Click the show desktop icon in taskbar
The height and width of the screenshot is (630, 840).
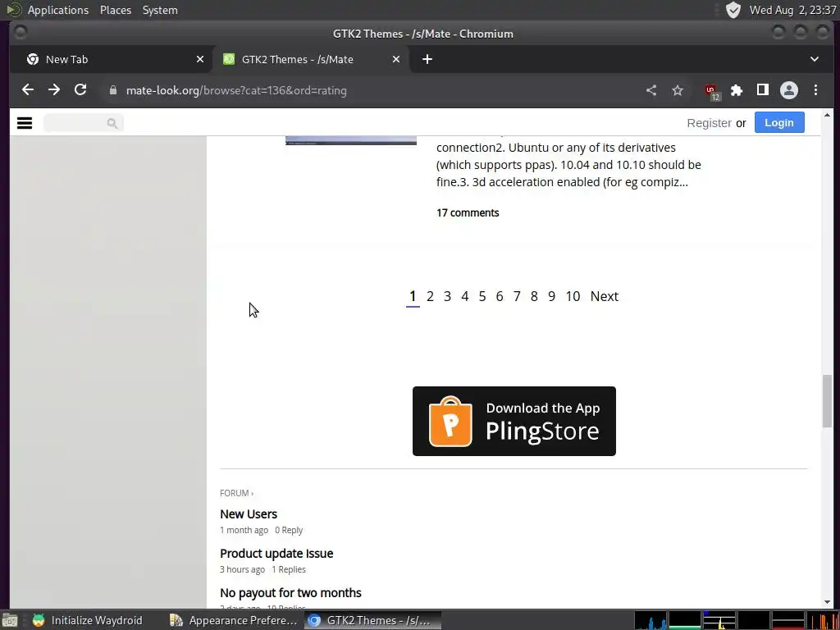click(10, 620)
